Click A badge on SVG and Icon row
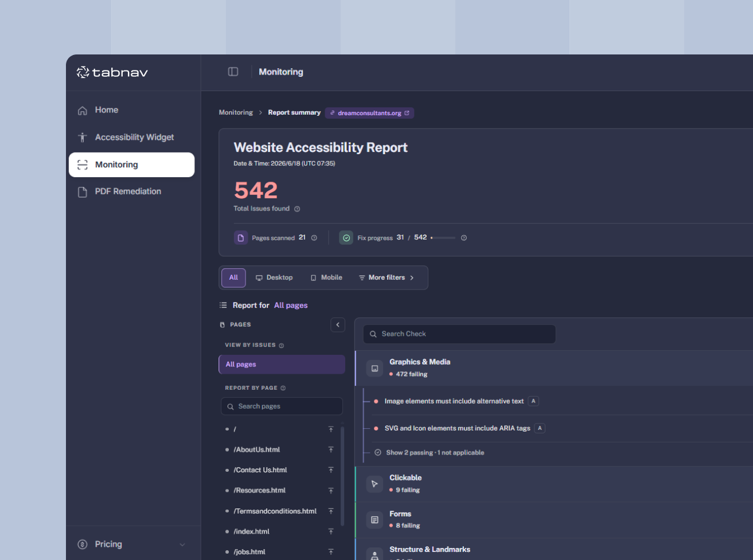 point(540,428)
